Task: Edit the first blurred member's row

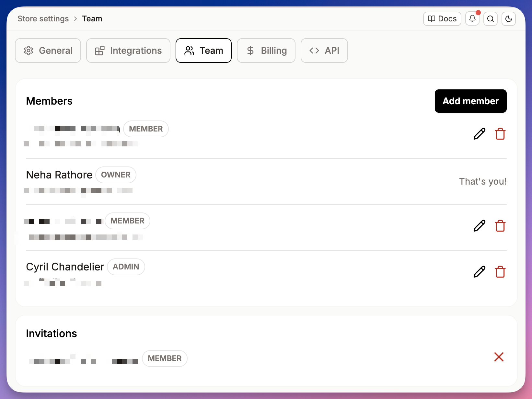Action: pyautogui.click(x=480, y=134)
